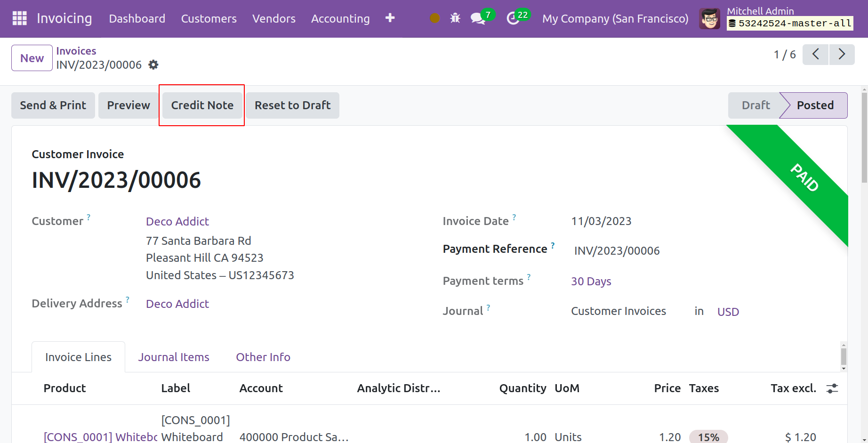Click the 400000 Product Sales account cell
This screenshot has height=443, width=868.
pyautogui.click(x=294, y=437)
